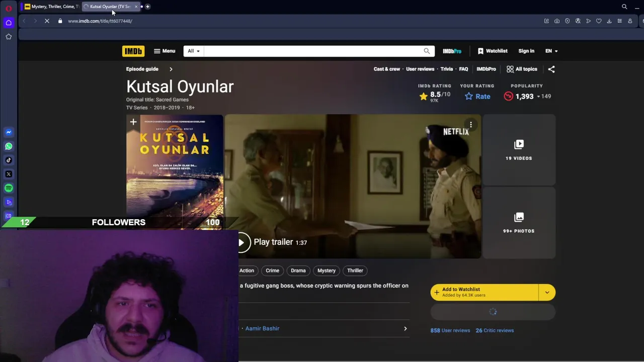Open the ad blocker shield icon
The height and width of the screenshot is (362, 644).
point(568,21)
